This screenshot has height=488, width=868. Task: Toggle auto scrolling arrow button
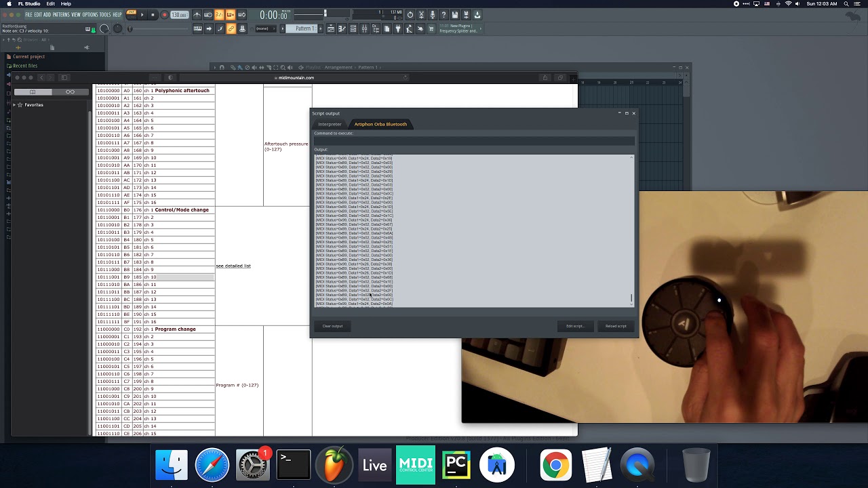pos(209,28)
